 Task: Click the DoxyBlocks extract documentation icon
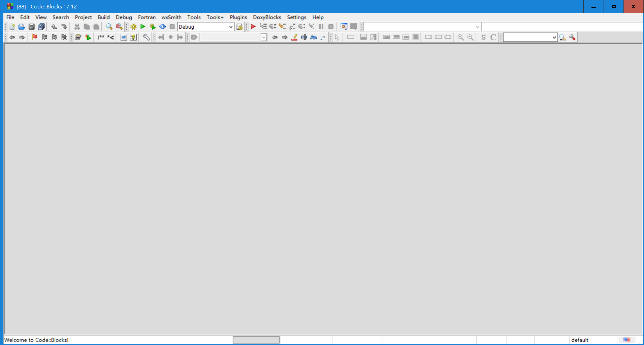(88, 37)
